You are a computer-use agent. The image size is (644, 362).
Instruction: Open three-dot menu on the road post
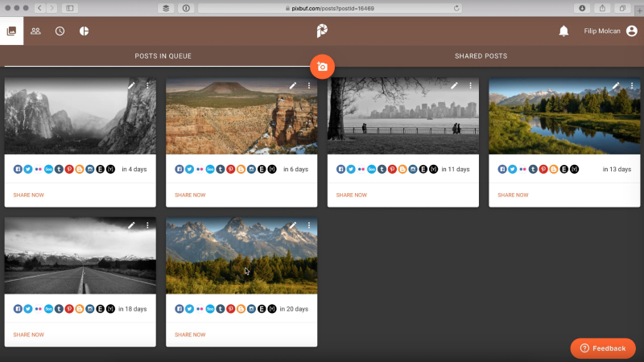[x=147, y=226]
